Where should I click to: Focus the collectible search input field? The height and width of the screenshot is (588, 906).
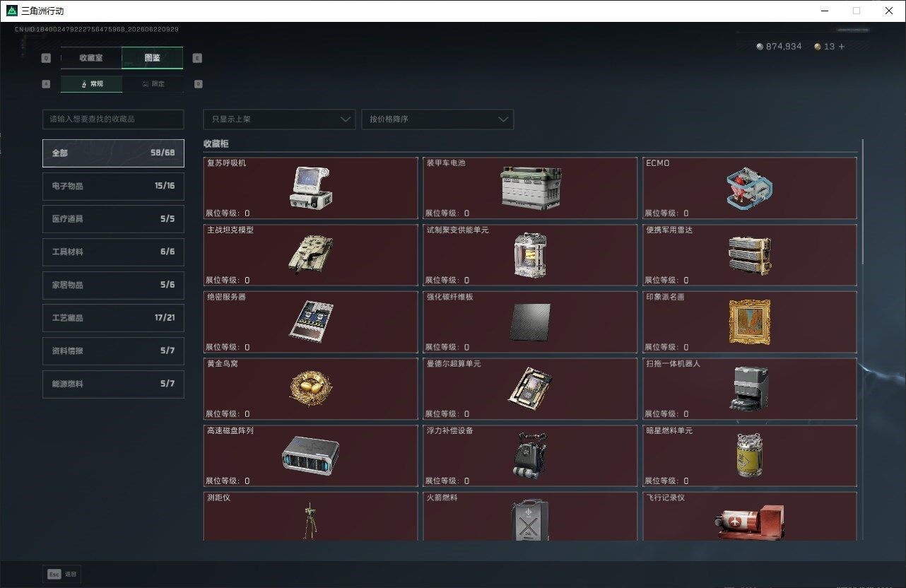pos(113,119)
